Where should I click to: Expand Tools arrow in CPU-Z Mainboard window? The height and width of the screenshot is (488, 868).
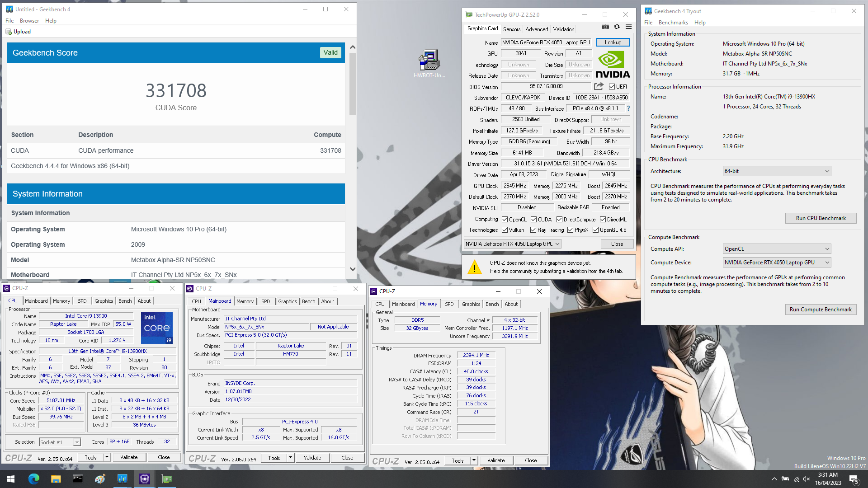pyautogui.click(x=290, y=458)
